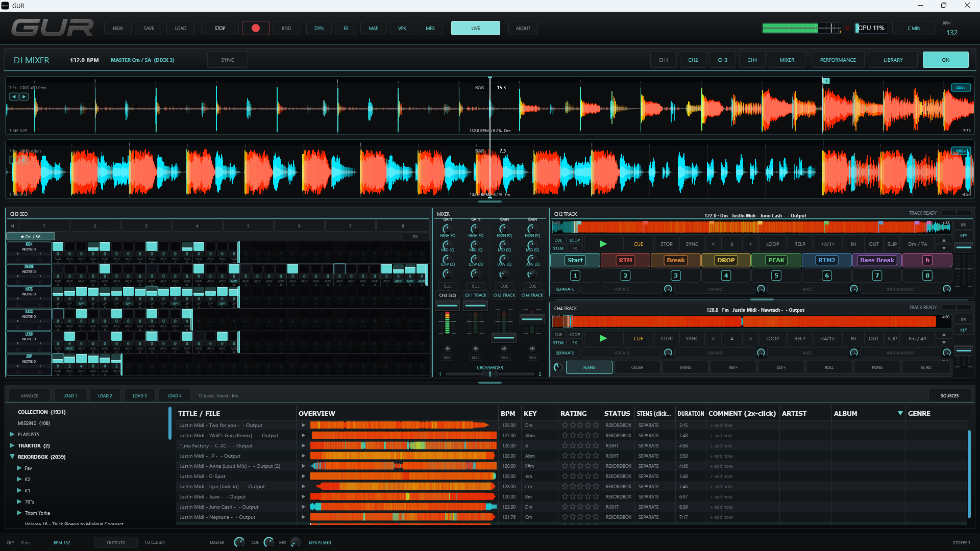Viewport: 980px width, 551px height.
Task: Turn the CH3 SEQ gain knob
Action: click(x=447, y=228)
